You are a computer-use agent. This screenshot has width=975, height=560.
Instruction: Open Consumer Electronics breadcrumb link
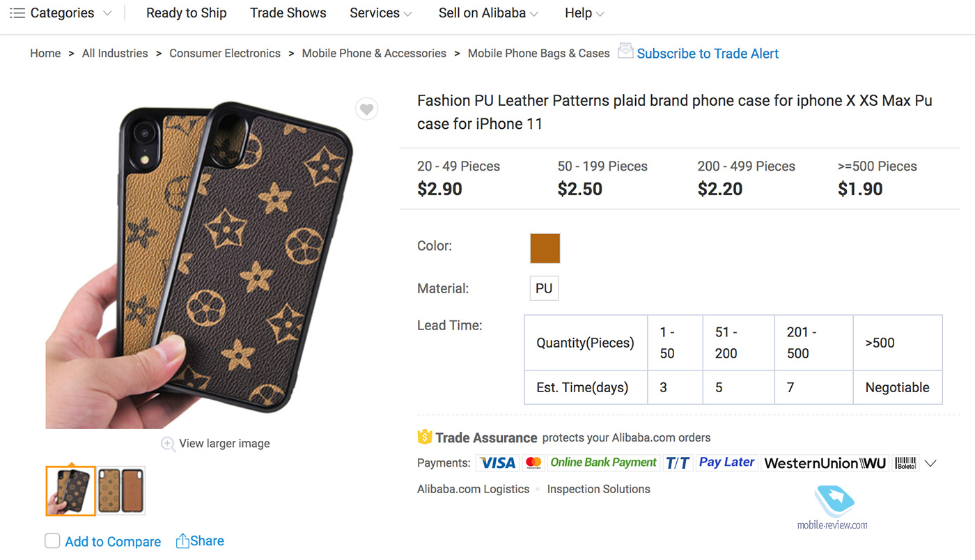click(224, 54)
